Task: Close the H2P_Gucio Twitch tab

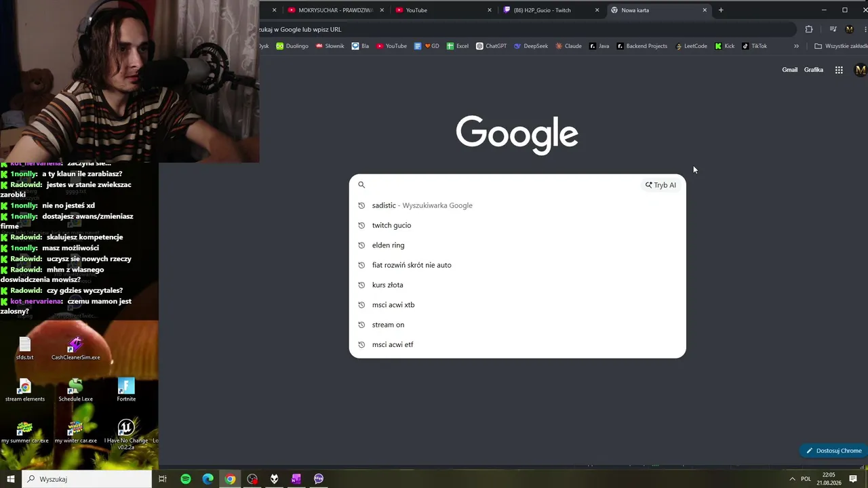Action: coord(597,10)
